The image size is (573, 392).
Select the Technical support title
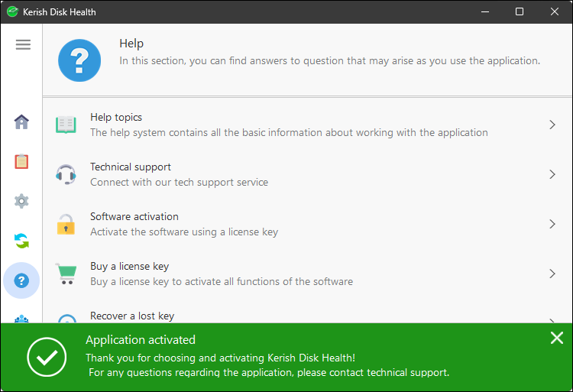click(131, 167)
